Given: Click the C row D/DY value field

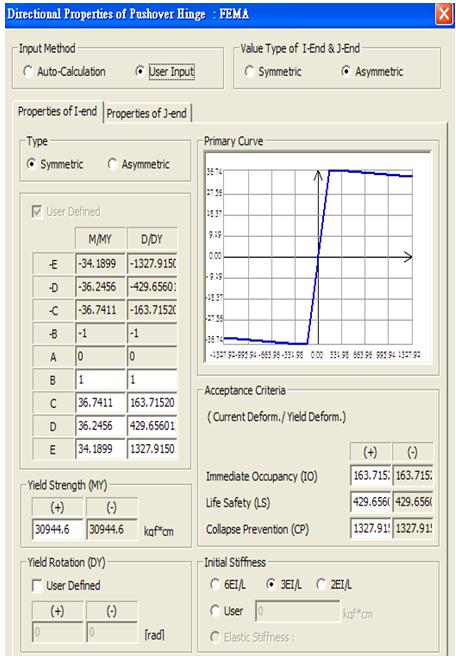Looking at the screenshot, I should point(152,403).
